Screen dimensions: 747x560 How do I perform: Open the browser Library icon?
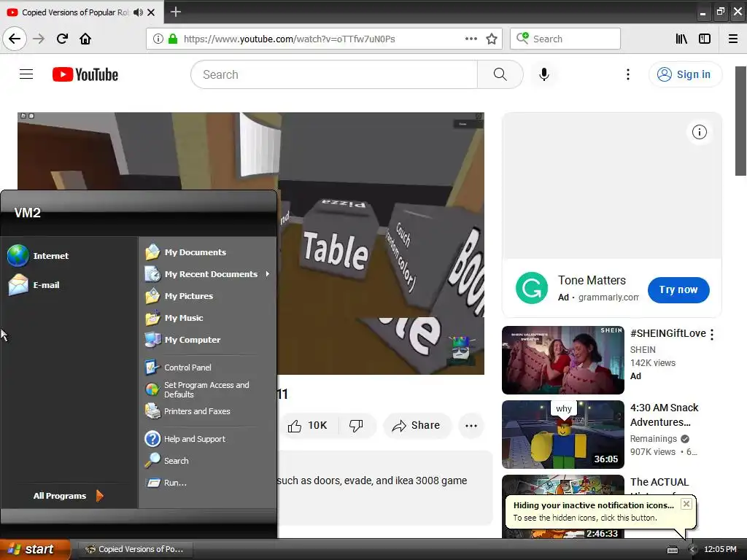[x=681, y=39]
